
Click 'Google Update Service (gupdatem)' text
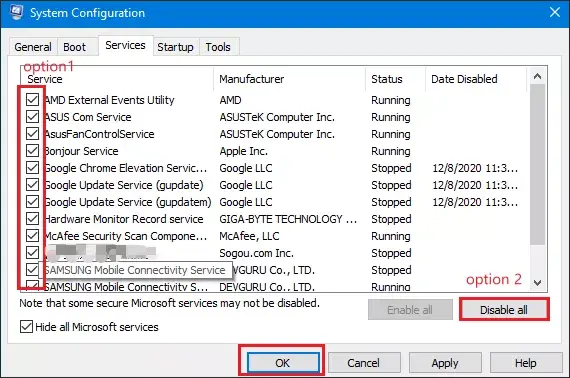128,202
